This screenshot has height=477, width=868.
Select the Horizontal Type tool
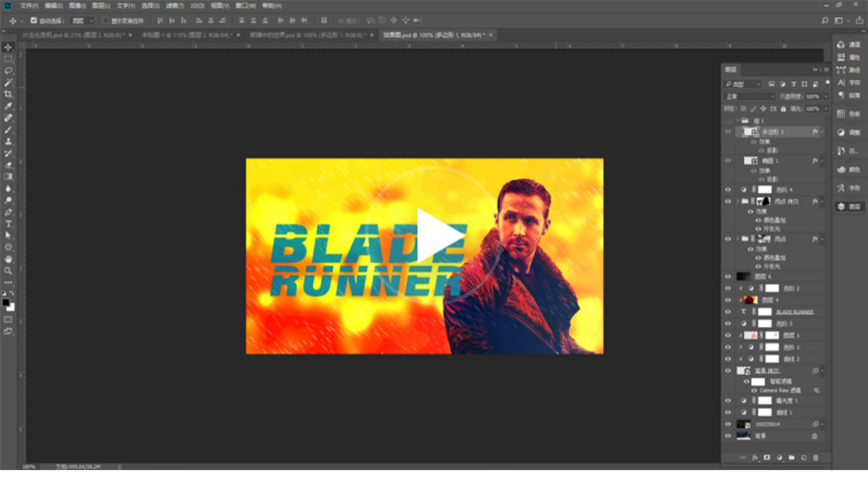(8, 224)
